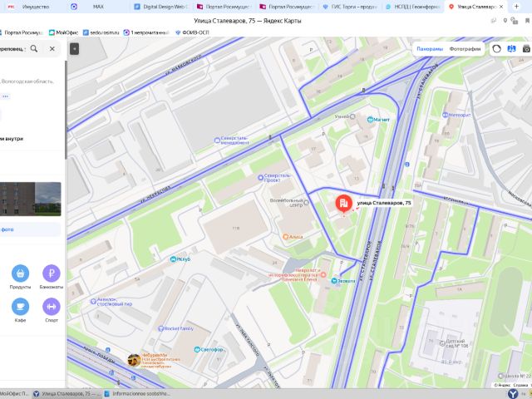Collapse the side panel with the dark arrow button
Screen dimensions: 532x399
(x=74, y=49)
